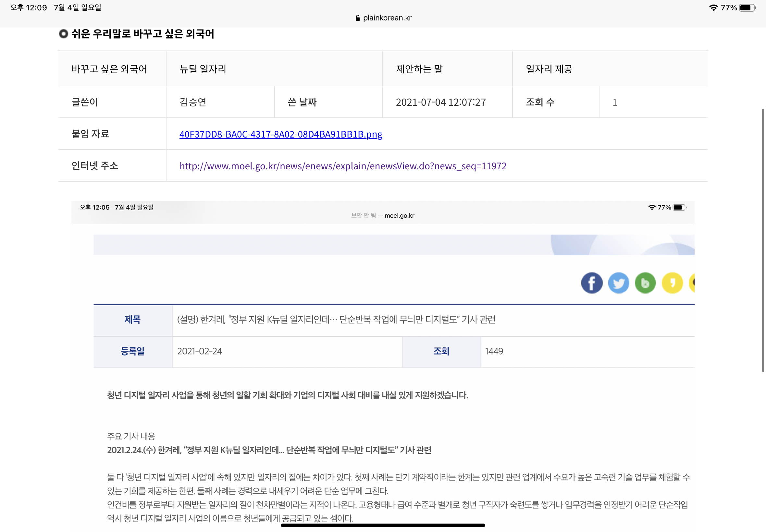This screenshot has width=766, height=532.
Task: Click the Twitter bird share icon
Action: point(618,283)
